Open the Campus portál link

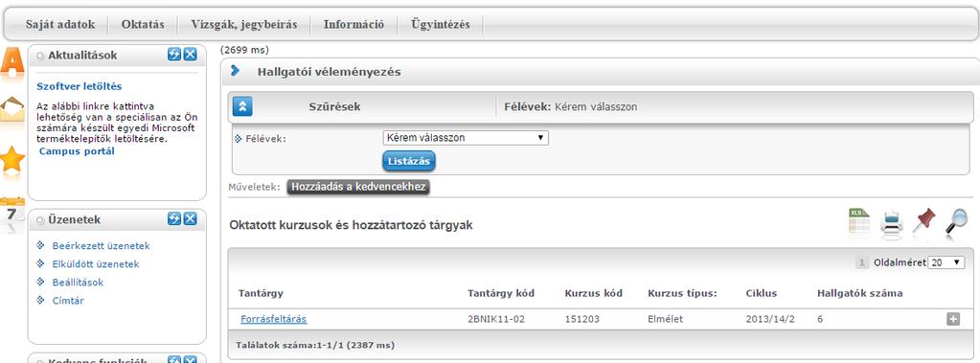(77, 151)
